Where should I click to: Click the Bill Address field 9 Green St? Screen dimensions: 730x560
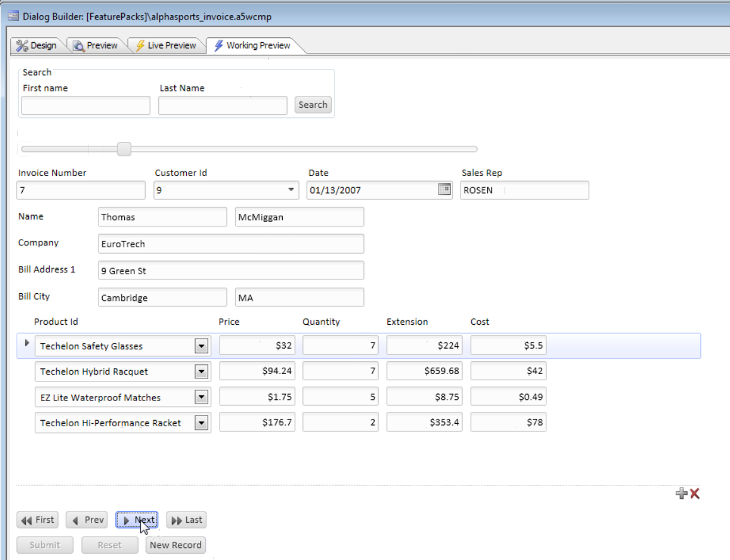point(231,271)
